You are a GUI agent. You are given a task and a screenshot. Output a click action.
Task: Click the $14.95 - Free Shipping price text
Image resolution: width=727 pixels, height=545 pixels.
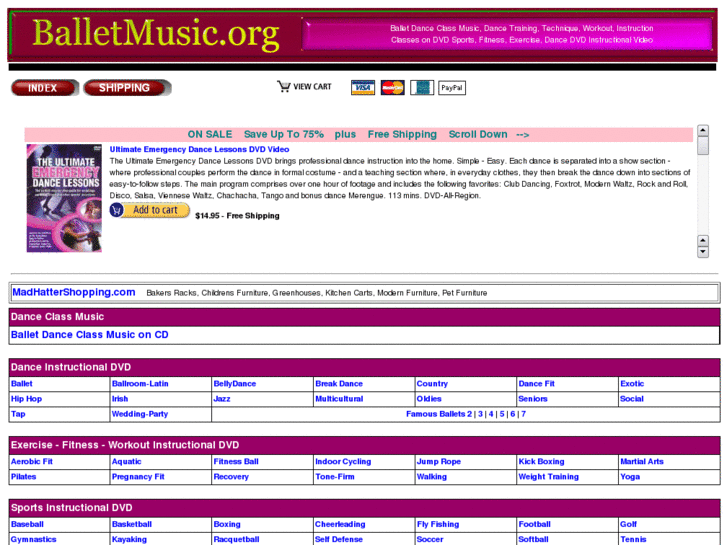[x=237, y=216]
